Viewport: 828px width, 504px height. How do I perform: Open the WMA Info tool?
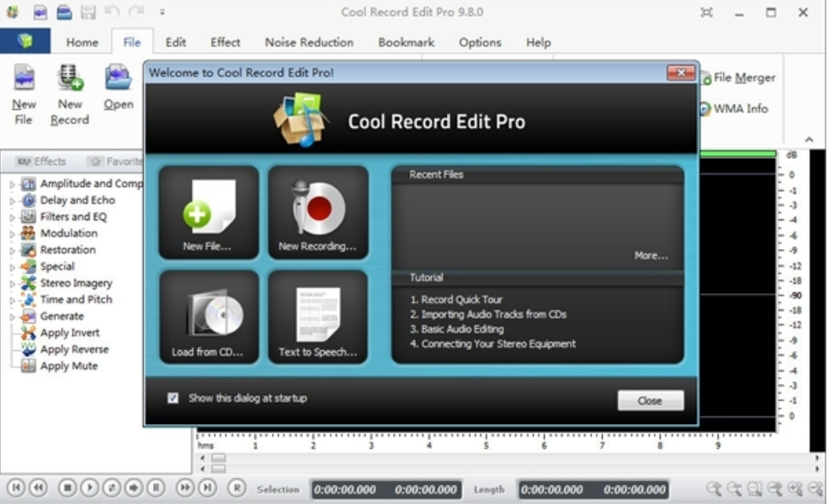tap(734, 109)
